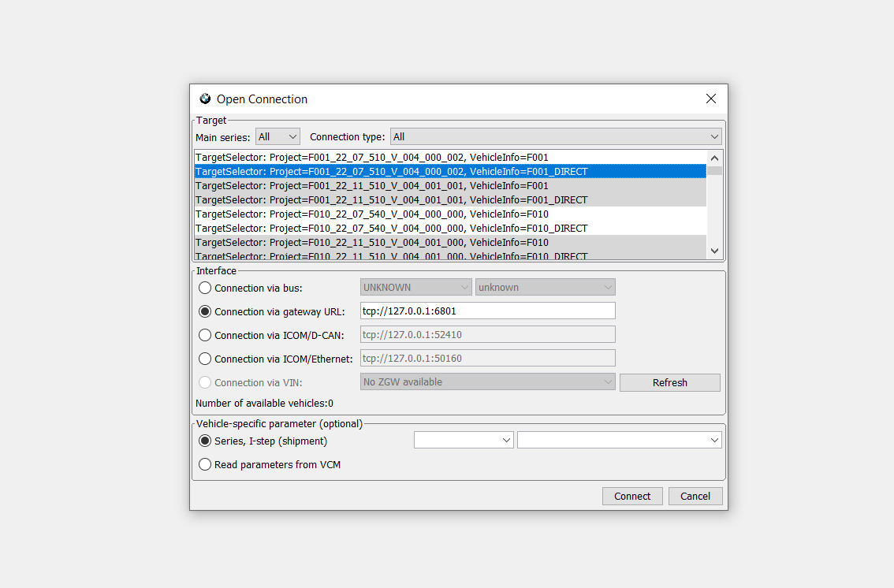Click the ICOM/Ethernet field tcp://127.0.0.1:50160
The width and height of the screenshot is (894, 588).
pyautogui.click(x=487, y=359)
